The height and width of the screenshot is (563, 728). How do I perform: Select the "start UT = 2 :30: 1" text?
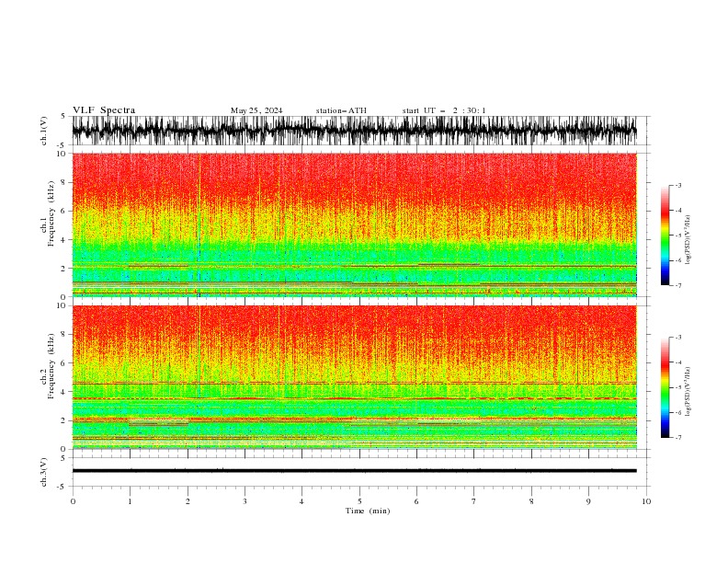(x=444, y=110)
